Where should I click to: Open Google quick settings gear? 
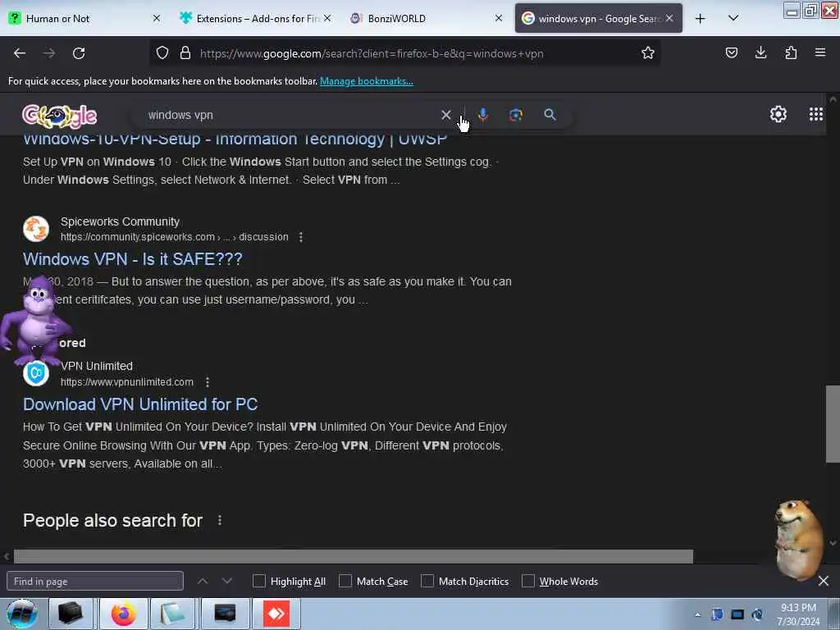click(778, 114)
